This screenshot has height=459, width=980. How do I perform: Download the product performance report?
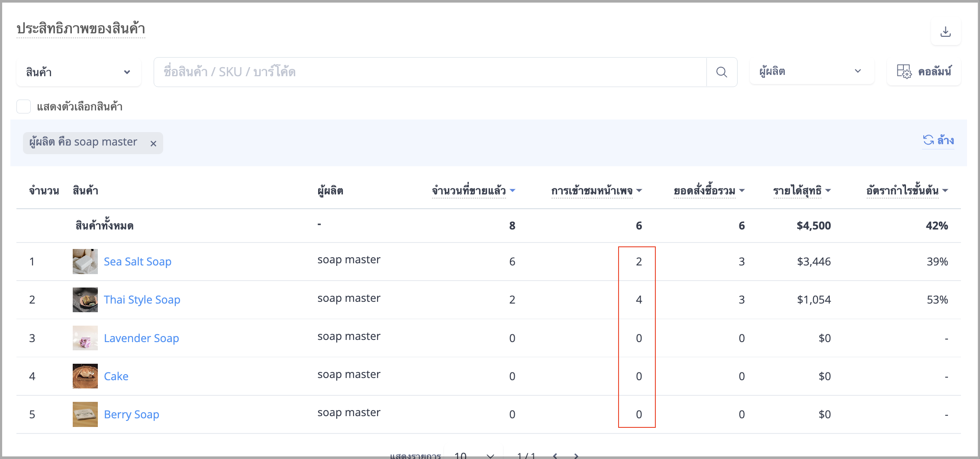pyautogui.click(x=946, y=32)
